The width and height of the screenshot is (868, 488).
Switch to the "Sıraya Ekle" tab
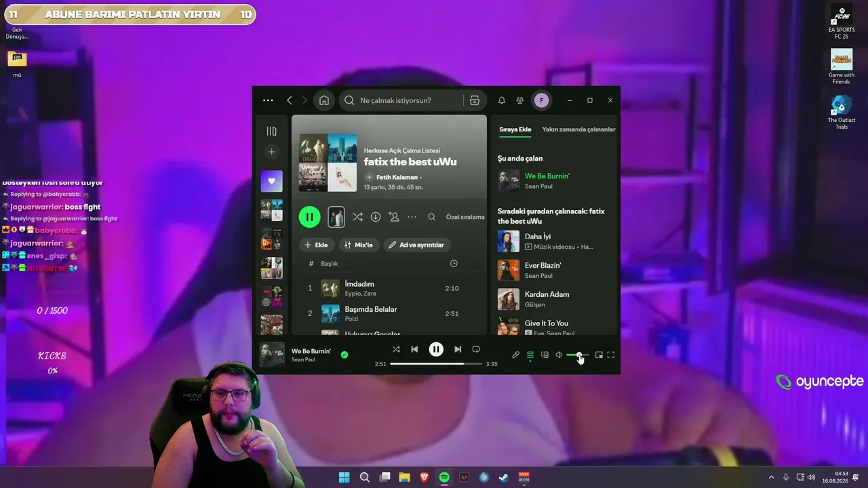(x=515, y=129)
